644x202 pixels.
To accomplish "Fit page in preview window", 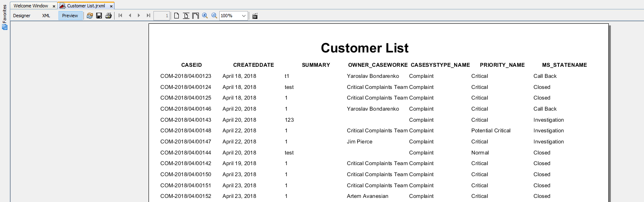I will pos(186,16).
